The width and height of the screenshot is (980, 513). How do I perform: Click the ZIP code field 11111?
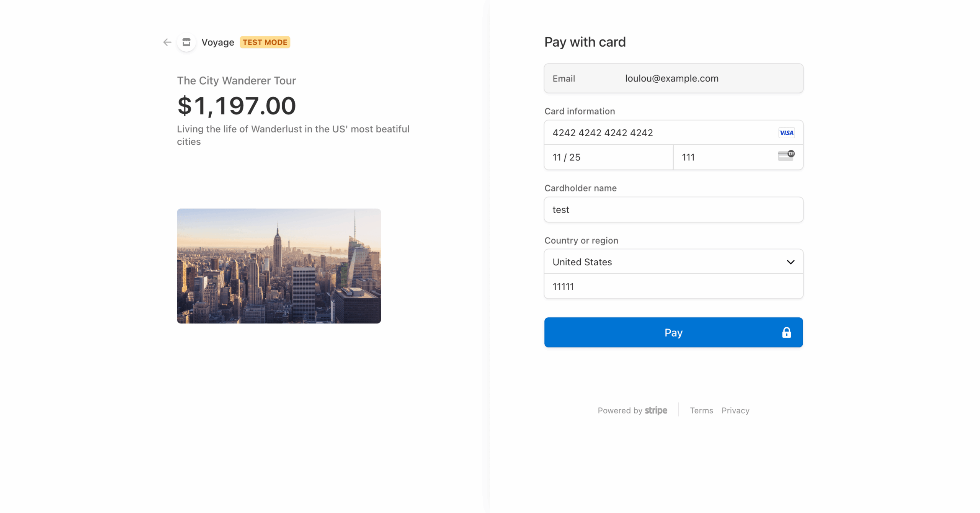[673, 286]
